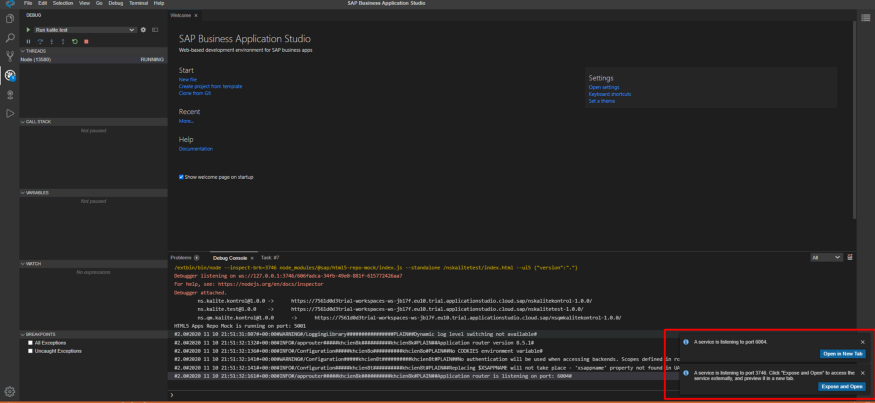This screenshot has height=403, width=875.
Task: Select the Debug view icon with badge
Action: (9, 75)
